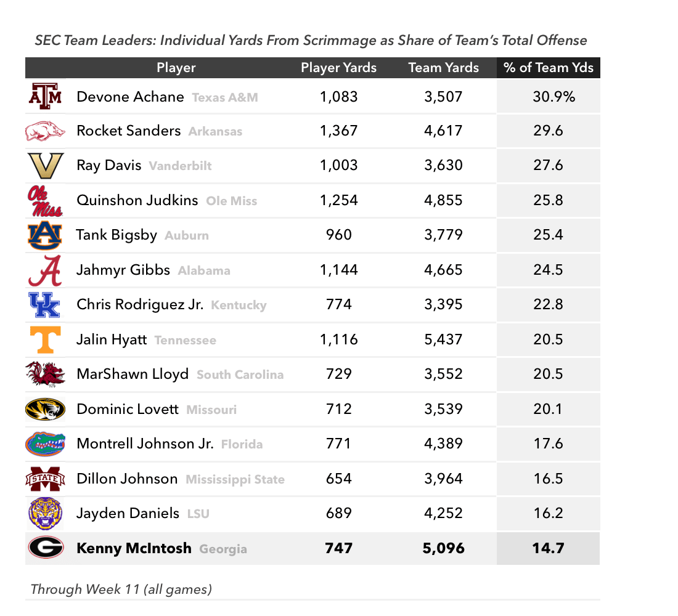Click the Devone Achane player name
The height and width of the screenshot is (616, 678).
130,97
